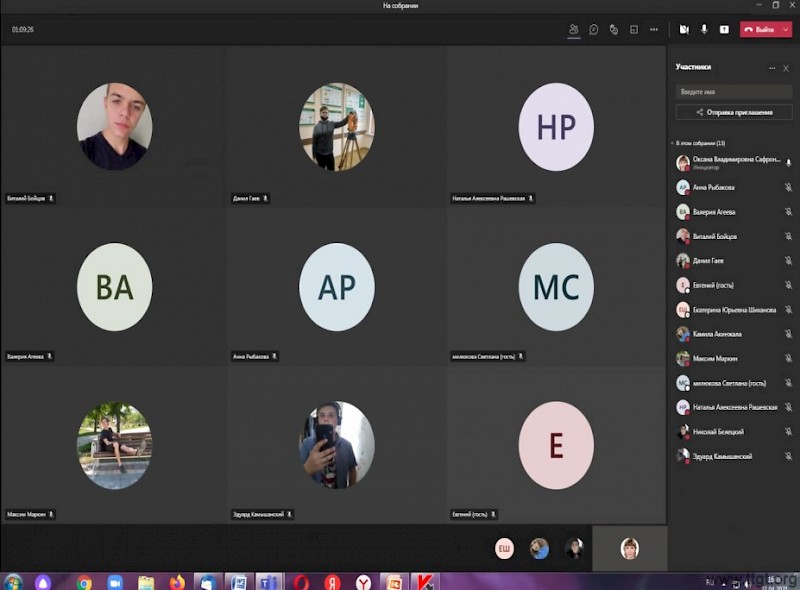800x590 pixels.
Task: Launch Google Chrome from the taskbar
Action: point(84,581)
